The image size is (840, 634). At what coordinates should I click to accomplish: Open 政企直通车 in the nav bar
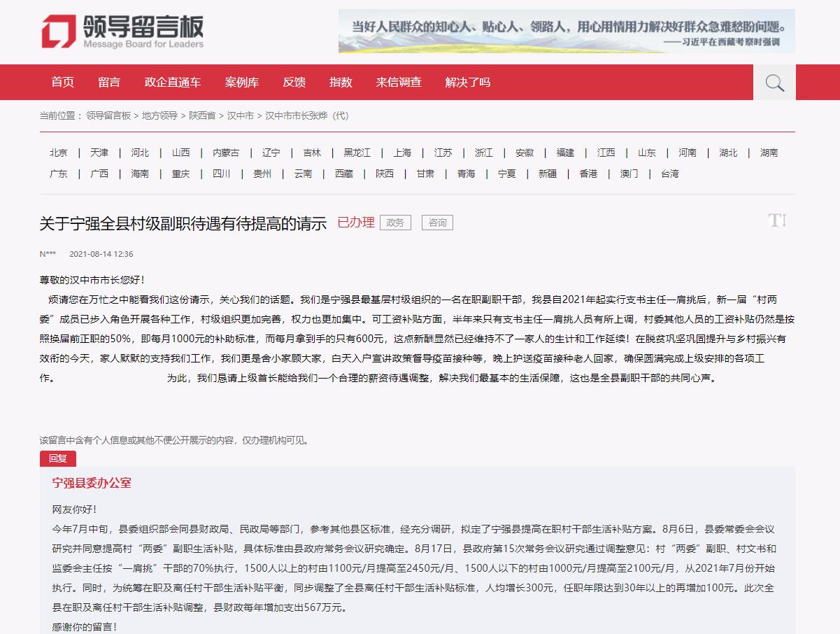173,83
